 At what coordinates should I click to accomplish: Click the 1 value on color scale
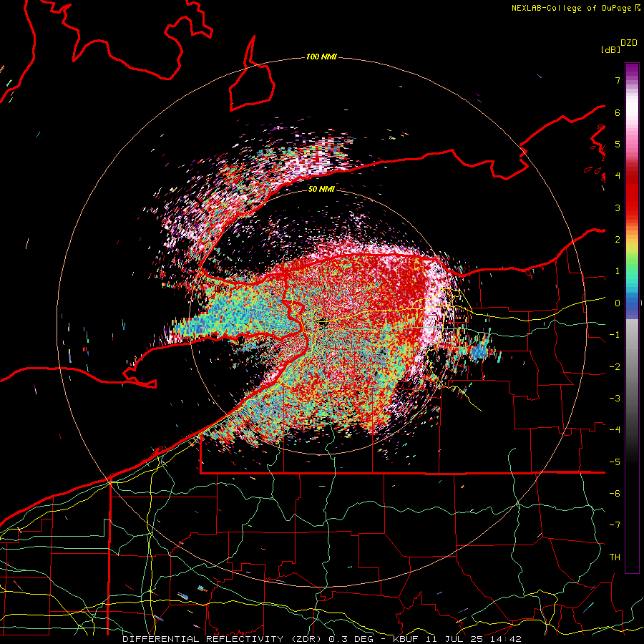click(x=618, y=271)
